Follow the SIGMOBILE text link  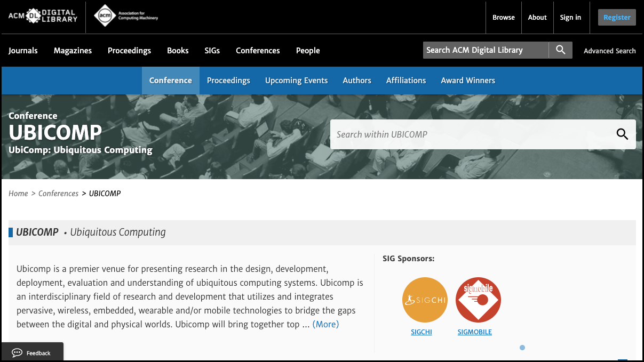475,332
